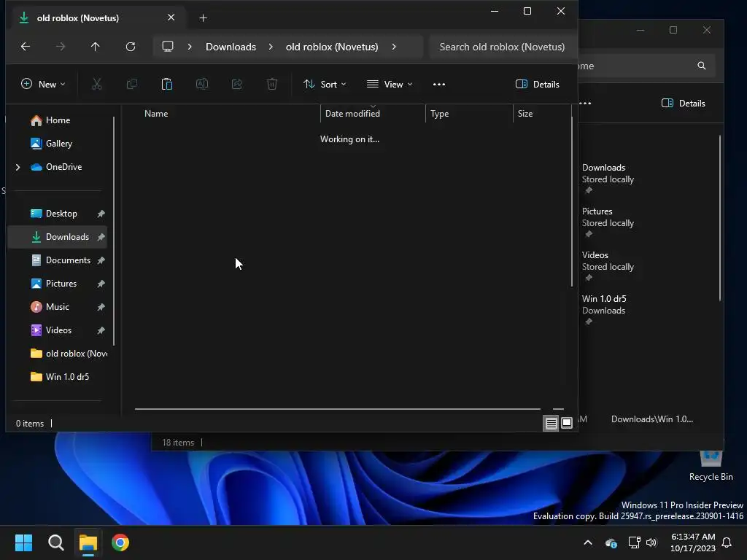This screenshot has height=560, width=747.
Task: Go back using the back arrow
Action: pyautogui.click(x=26, y=47)
